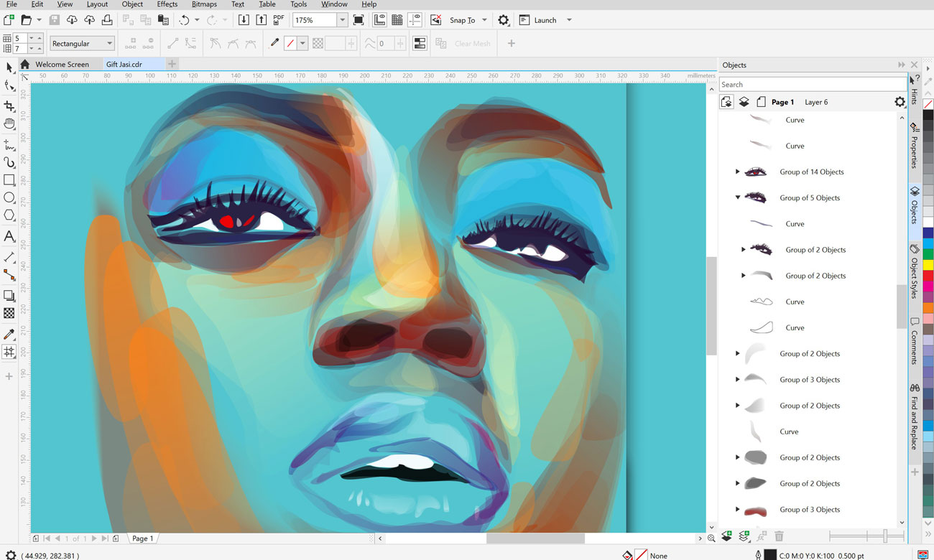
Task: Click the yellow swatch in color palette
Action: 928,266
